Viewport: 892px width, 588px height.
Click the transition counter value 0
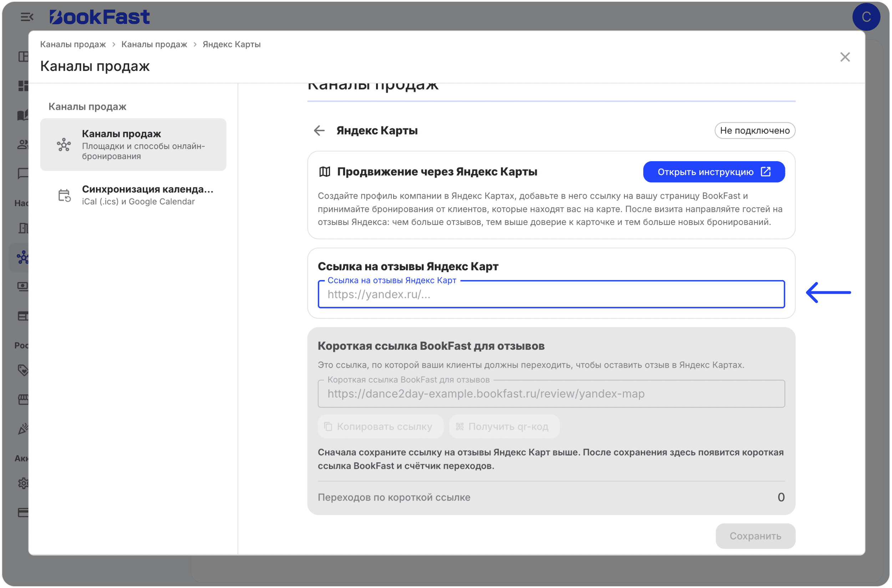pyautogui.click(x=781, y=497)
